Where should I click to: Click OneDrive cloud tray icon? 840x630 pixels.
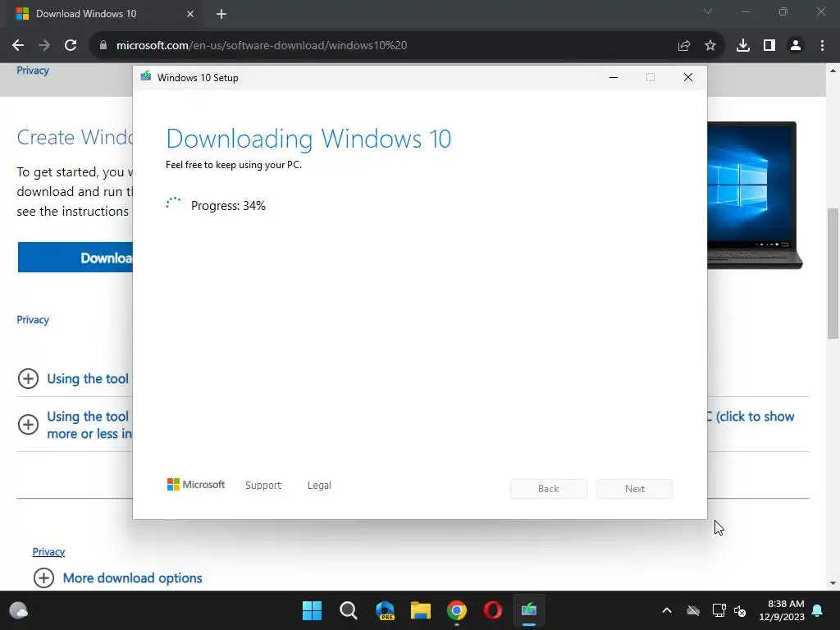pyautogui.click(x=693, y=610)
